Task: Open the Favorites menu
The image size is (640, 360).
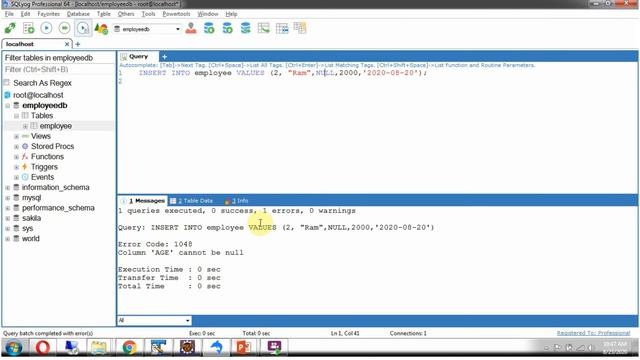Action: coord(49,14)
